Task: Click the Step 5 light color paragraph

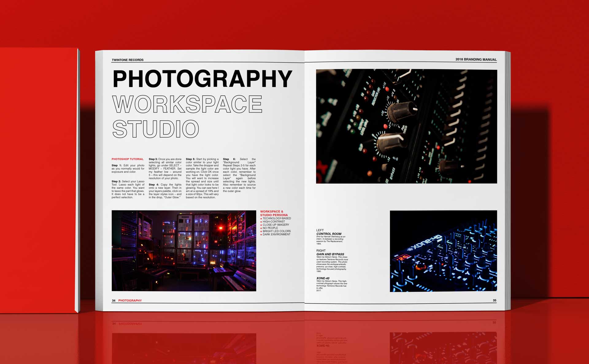Action: point(202,178)
